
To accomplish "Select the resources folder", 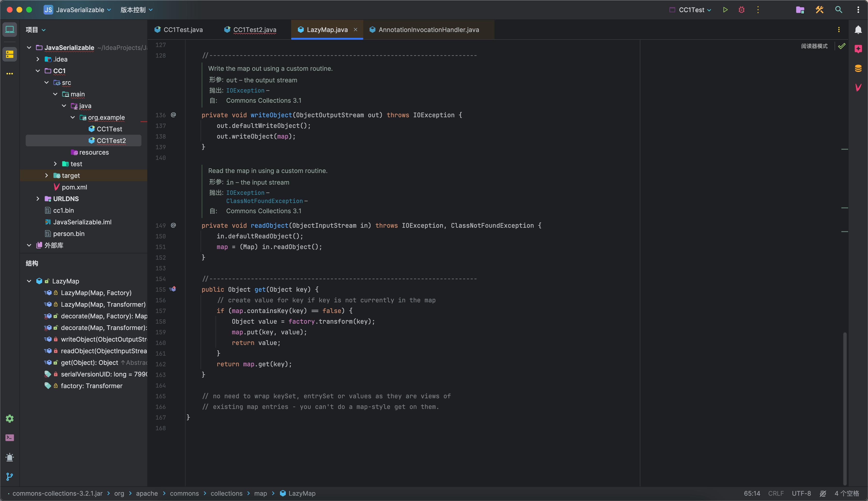I will point(90,152).
